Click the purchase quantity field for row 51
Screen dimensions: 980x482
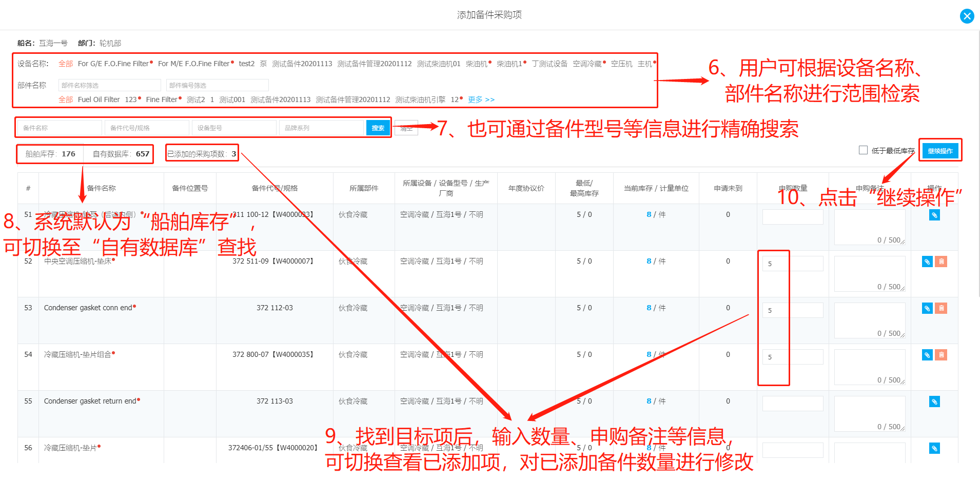[x=793, y=217]
